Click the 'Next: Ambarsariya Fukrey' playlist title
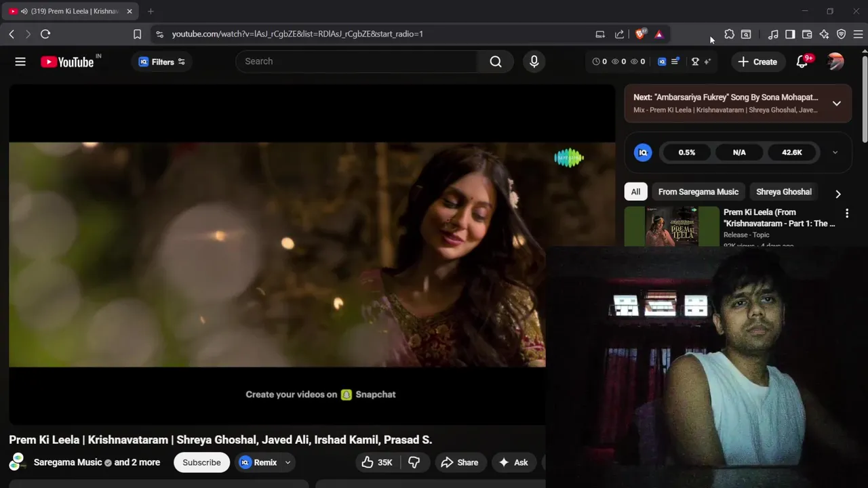The height and width of the screenshot is (488, 868). tap(726, 98)
